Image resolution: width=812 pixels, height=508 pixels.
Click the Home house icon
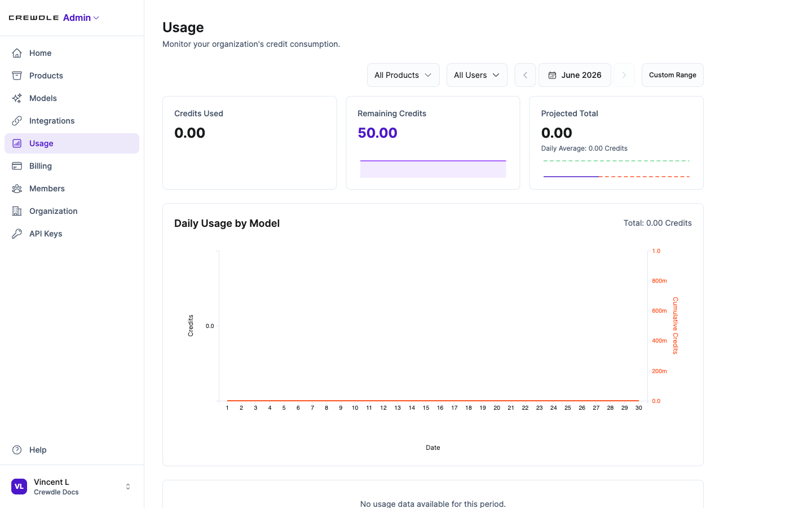point(17,53)
